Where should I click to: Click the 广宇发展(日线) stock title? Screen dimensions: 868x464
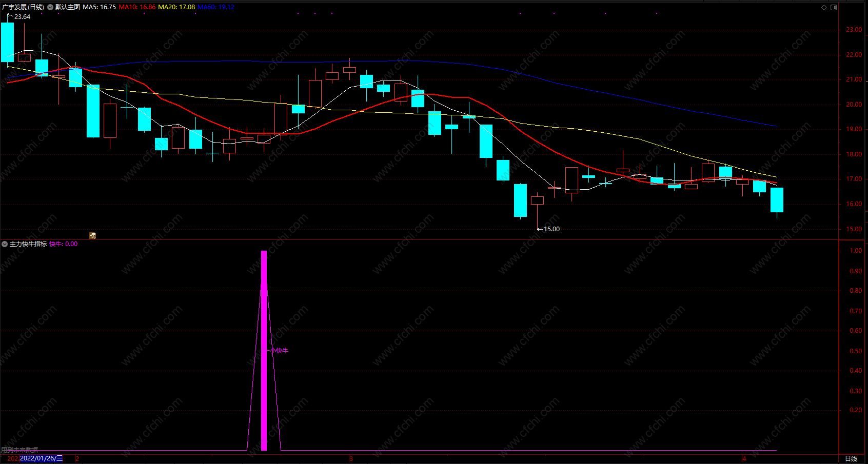23,7
